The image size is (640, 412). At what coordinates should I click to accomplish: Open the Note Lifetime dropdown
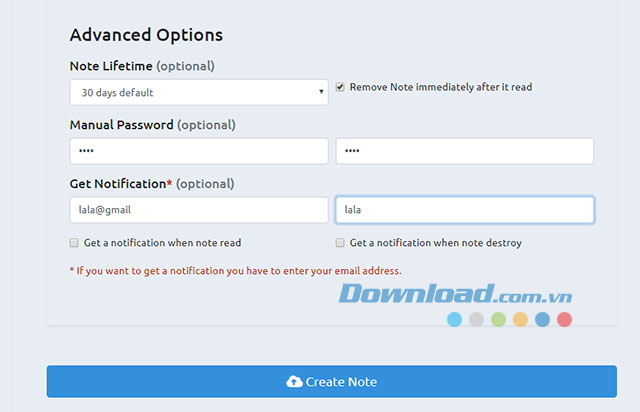pos(199,93)
